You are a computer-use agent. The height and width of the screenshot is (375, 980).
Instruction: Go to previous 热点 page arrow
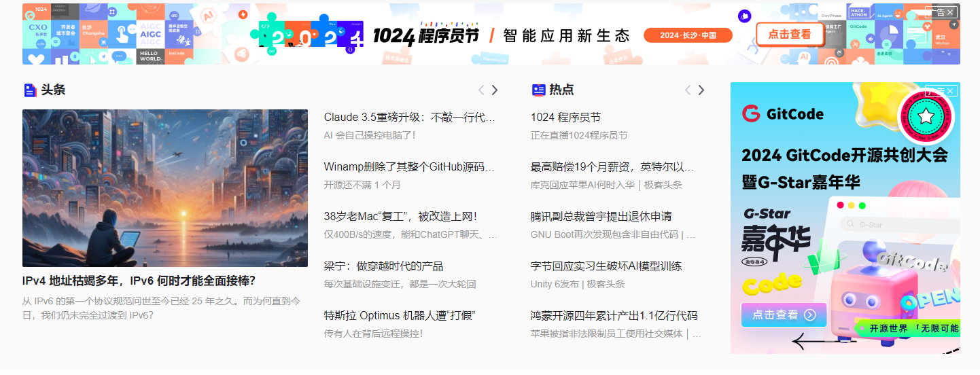[688, 90]
